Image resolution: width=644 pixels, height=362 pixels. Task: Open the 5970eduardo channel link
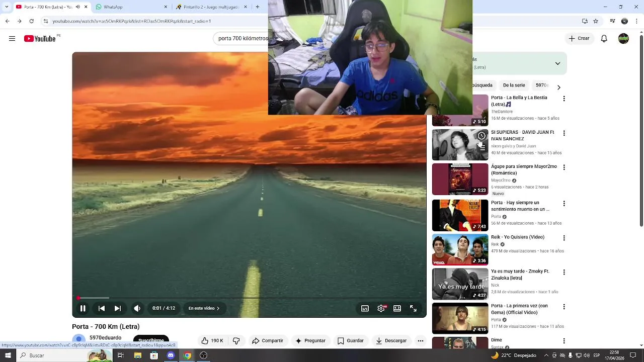105,338
